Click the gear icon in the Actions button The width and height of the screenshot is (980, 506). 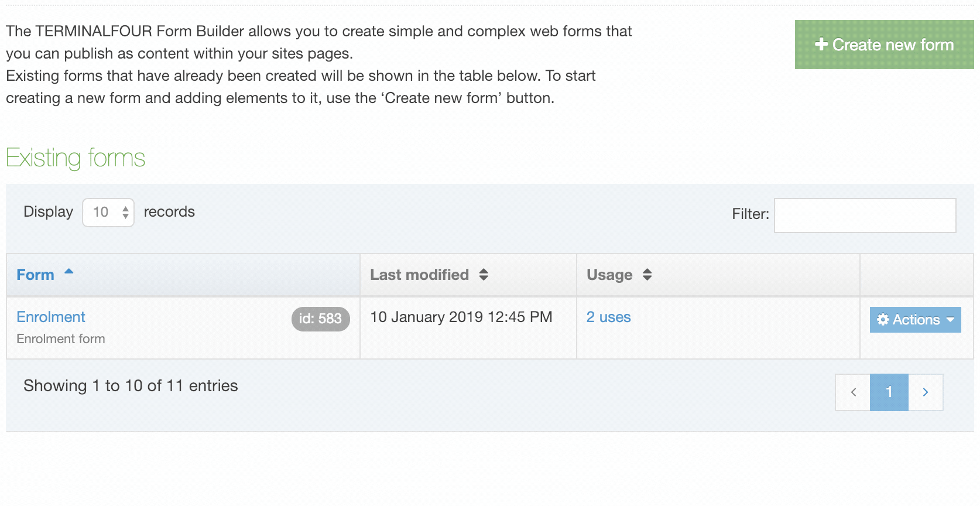883,320
